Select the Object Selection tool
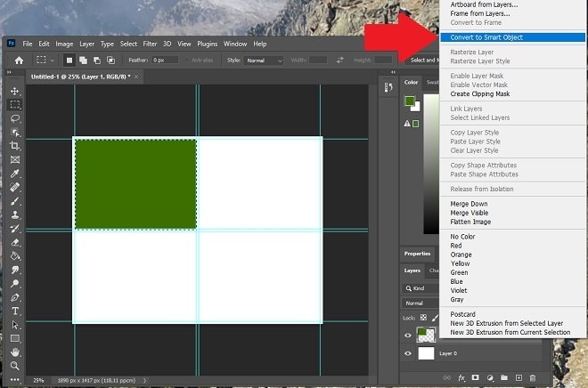 [x=15, y=133]
